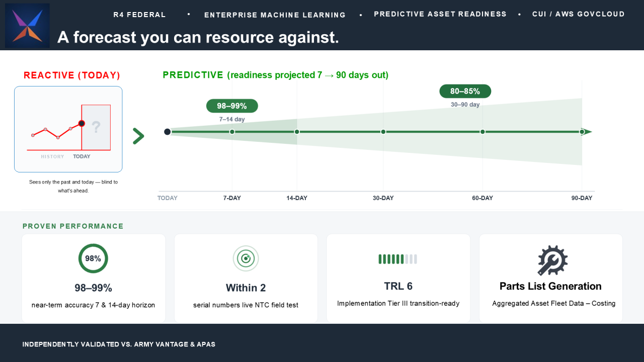This screenshot has height=362, width=644.
Task: Select PREDICTIVE ASSET READINESS in header
Action: point(440,14)
